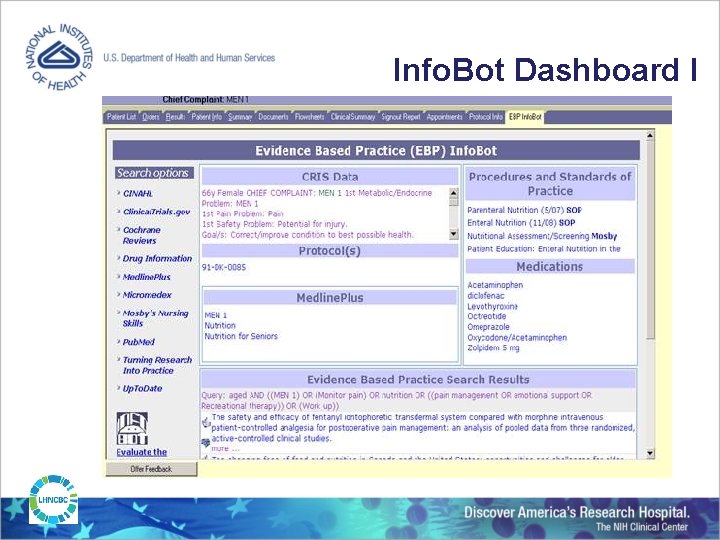Select the Patient Info tab

(x=207, y=117)
